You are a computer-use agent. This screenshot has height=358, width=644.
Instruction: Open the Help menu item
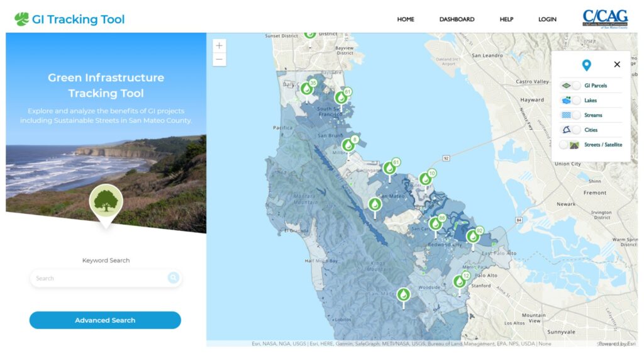506,20
